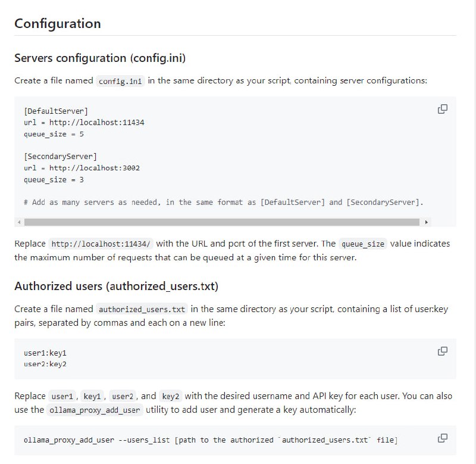
Task: Click the code block's right scroll arrow
Action: coord(426,222)
